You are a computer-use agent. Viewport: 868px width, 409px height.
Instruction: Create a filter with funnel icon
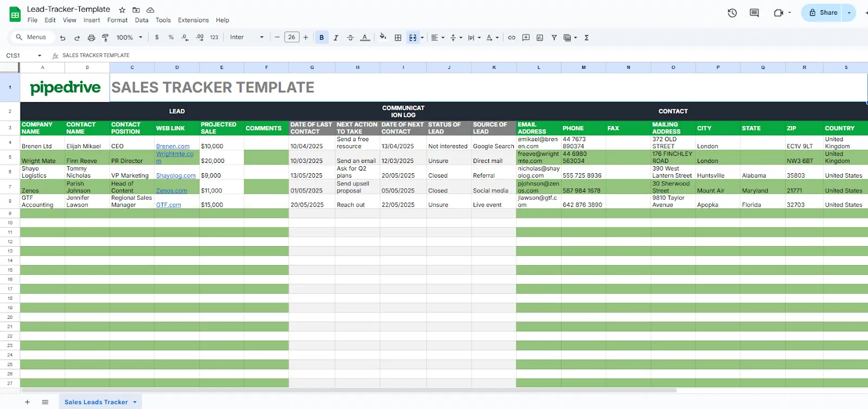tap(554, 37)
